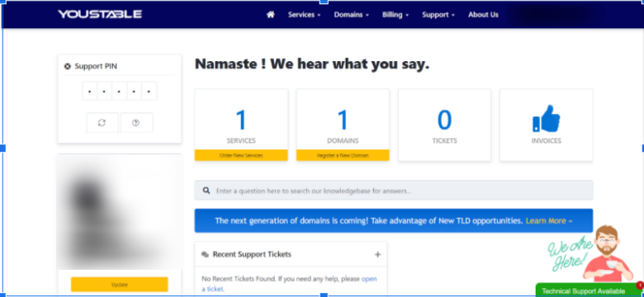Focus the knowledgebase search field

[x=394, y=191]
